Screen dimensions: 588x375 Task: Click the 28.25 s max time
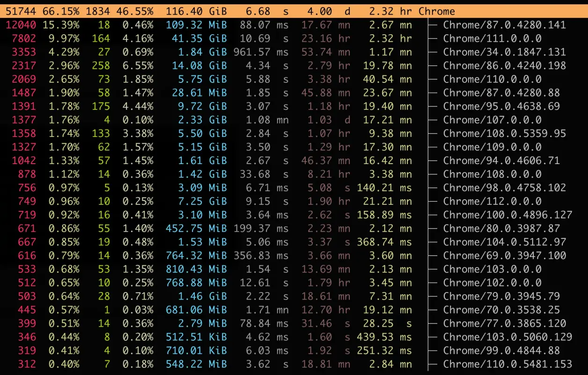point(387,324)
